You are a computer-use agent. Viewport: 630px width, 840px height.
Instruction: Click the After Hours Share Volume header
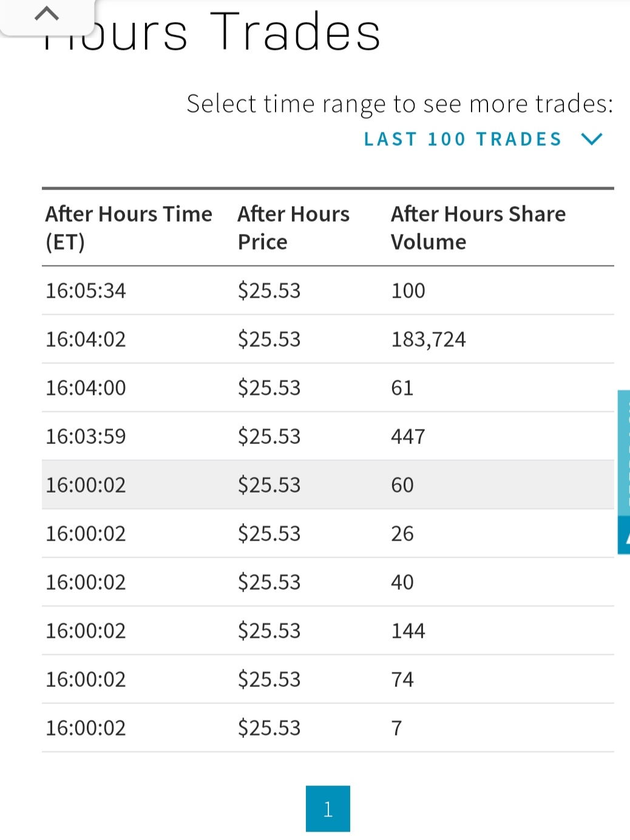coord(478,228)
